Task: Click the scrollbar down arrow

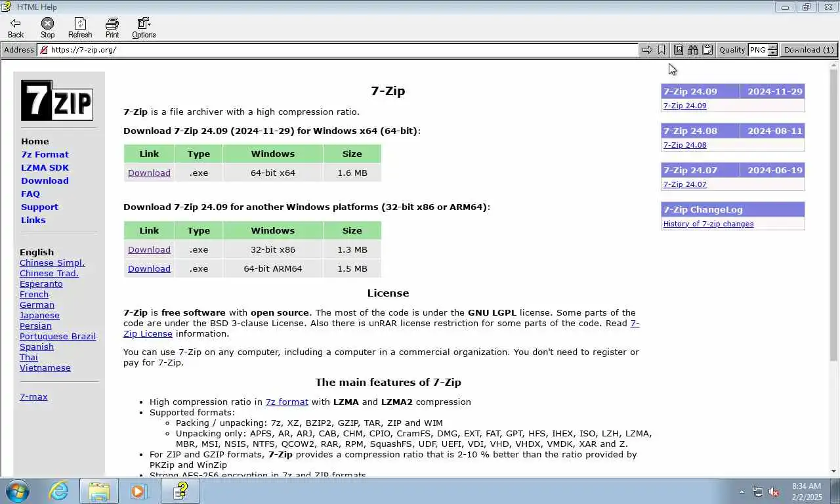Action: [833, 471]
